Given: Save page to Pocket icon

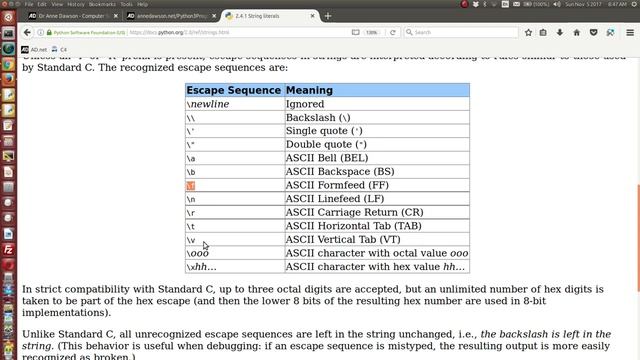Looking at the screenshot, I should pos(593,32).
